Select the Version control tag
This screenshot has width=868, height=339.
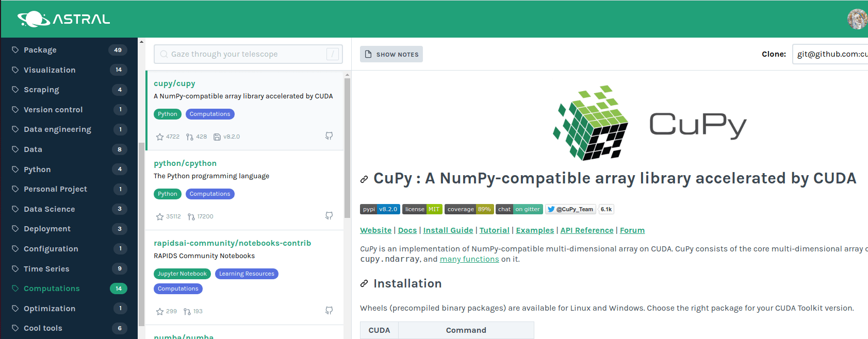(x=69, y=109)
